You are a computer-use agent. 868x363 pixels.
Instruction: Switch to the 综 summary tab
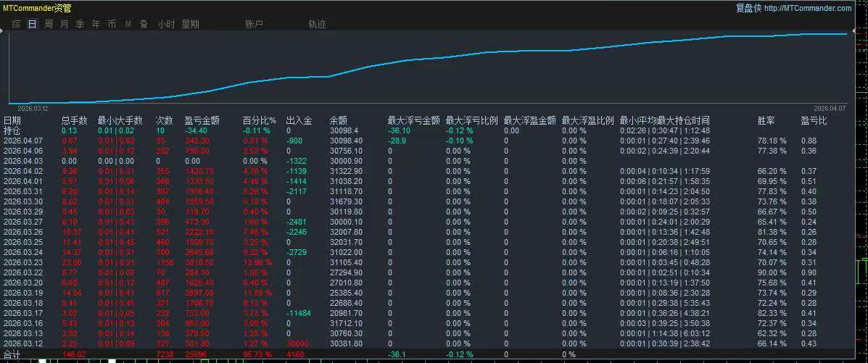click(17, 25)
